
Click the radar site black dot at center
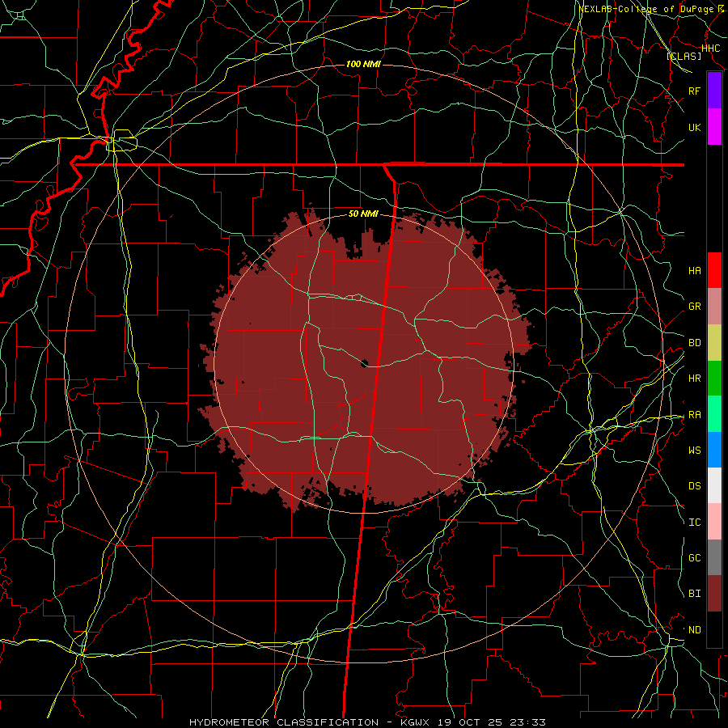365,362
